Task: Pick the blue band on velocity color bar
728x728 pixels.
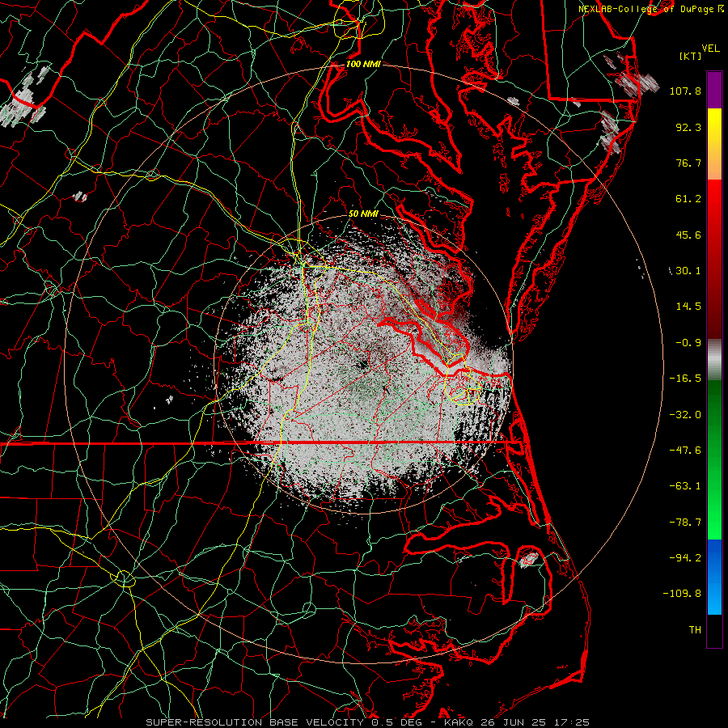Action: [714, 577]
